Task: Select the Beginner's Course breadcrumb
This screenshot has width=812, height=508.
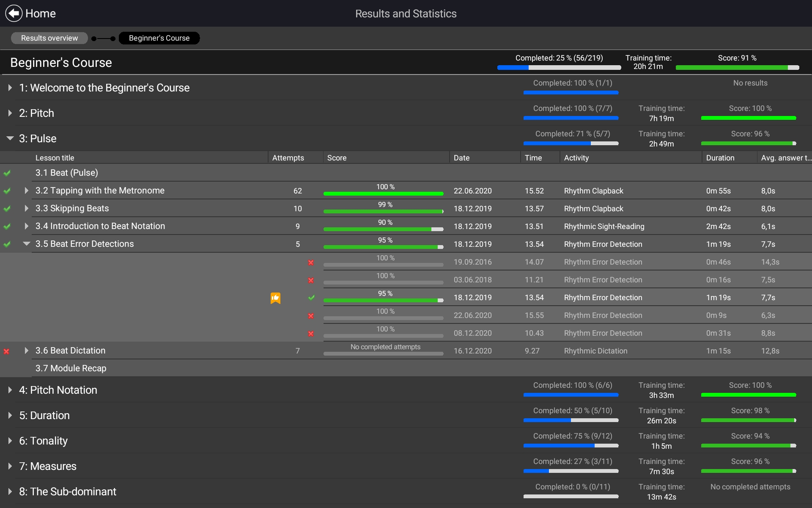Action: coord(159,38)
